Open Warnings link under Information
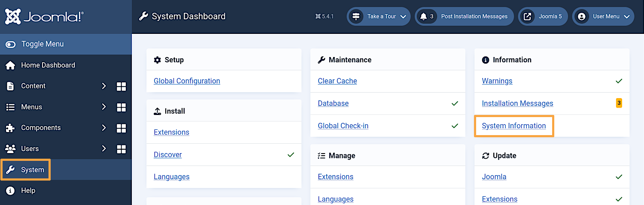644x205 pixels. pyautogui.click(x=497, y=81)
